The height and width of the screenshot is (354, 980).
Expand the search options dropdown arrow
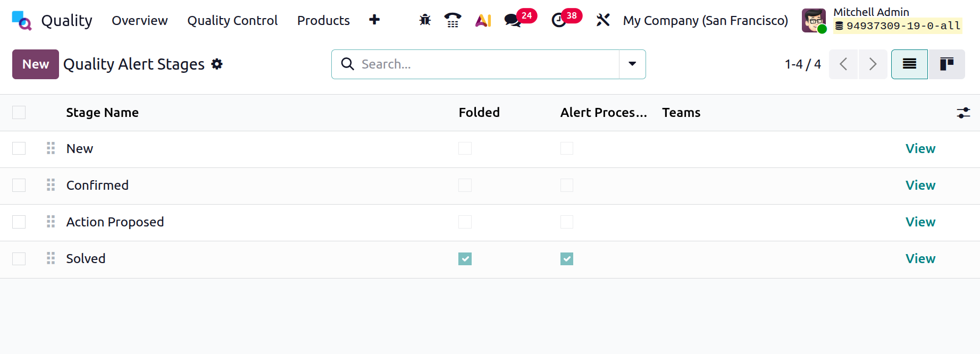point(632,64)
